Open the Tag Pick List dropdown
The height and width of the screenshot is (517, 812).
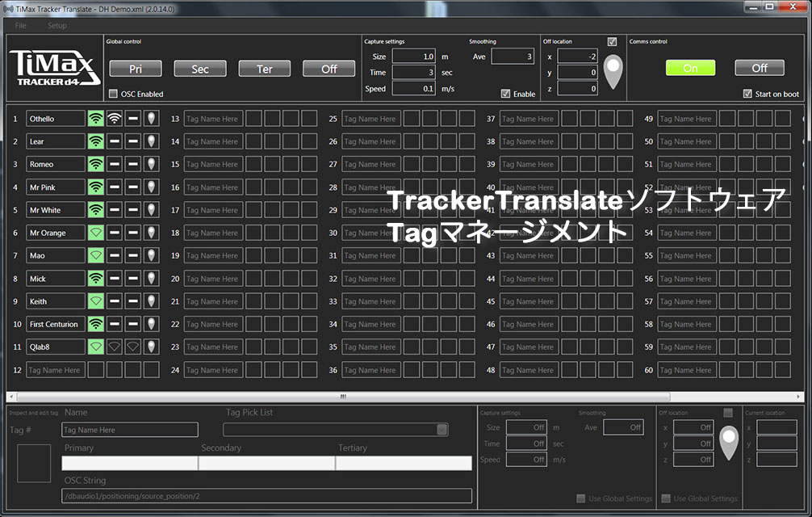coord(442,430)
